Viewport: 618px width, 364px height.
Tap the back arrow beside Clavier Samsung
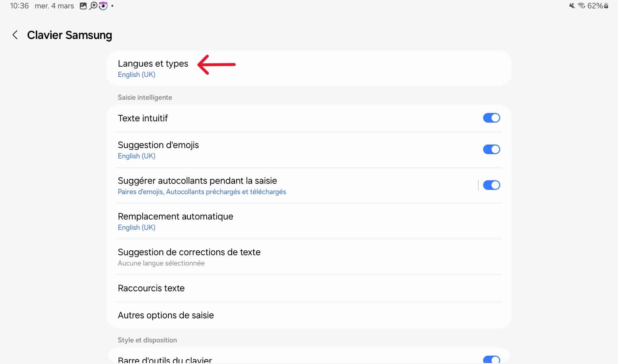point(15,35)
